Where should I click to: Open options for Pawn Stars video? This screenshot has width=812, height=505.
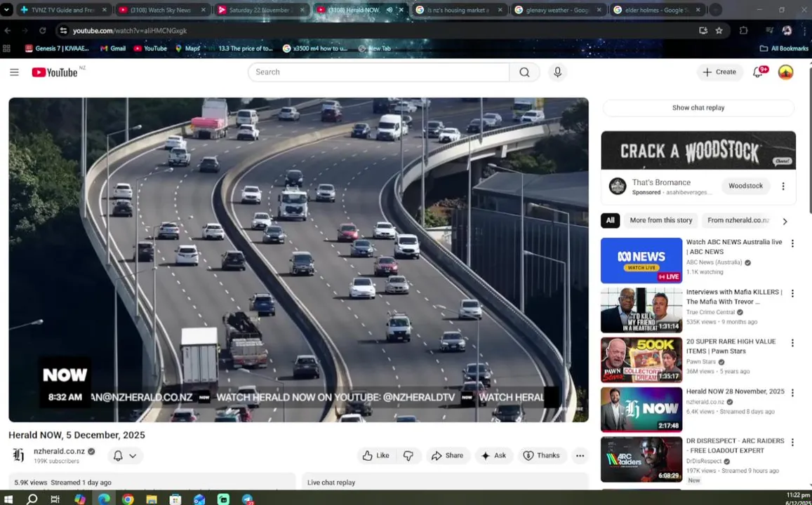pos(792,343)
